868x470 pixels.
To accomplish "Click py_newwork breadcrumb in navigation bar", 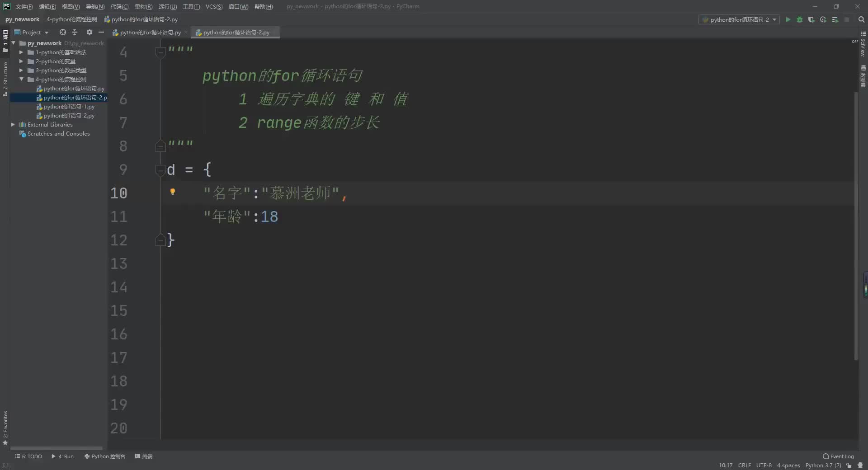I will (x=22, y=19).
